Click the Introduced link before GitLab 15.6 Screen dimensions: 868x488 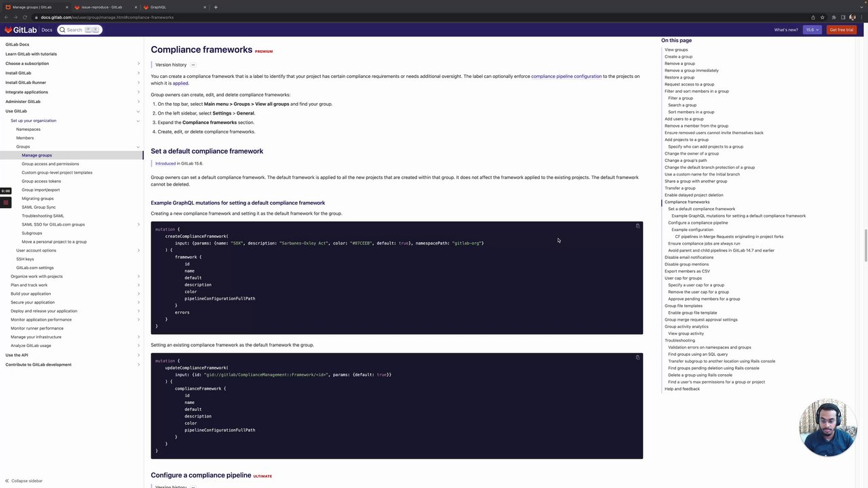pyautogui.click(x=165, y=163)
